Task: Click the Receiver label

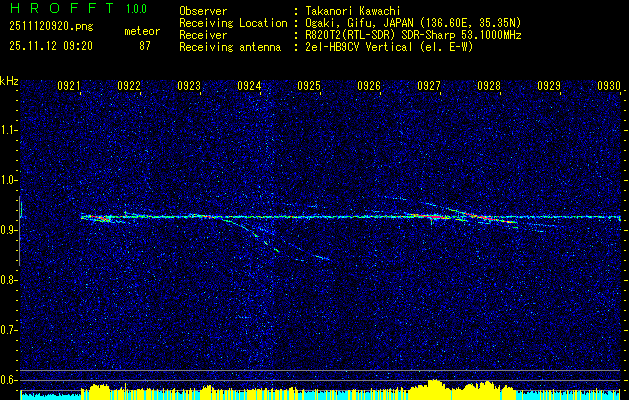Action: pos(203,35)
